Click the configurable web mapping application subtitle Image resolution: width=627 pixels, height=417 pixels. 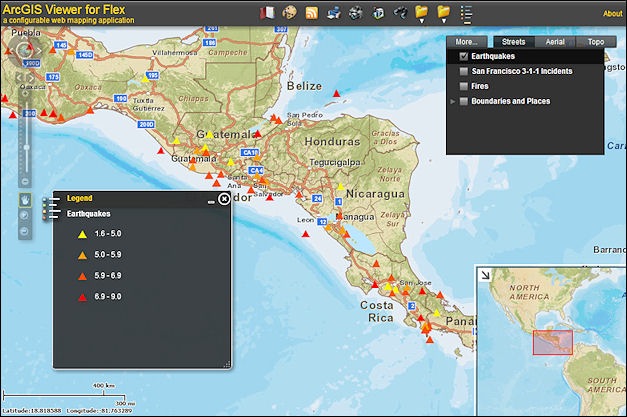pyautogui.click(x=68, y=20)
